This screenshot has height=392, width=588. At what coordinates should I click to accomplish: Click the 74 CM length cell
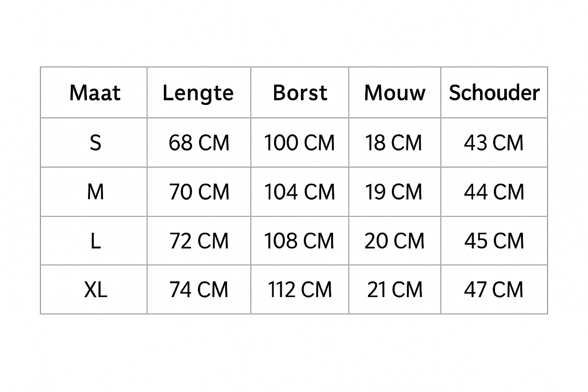click(199, 289)
